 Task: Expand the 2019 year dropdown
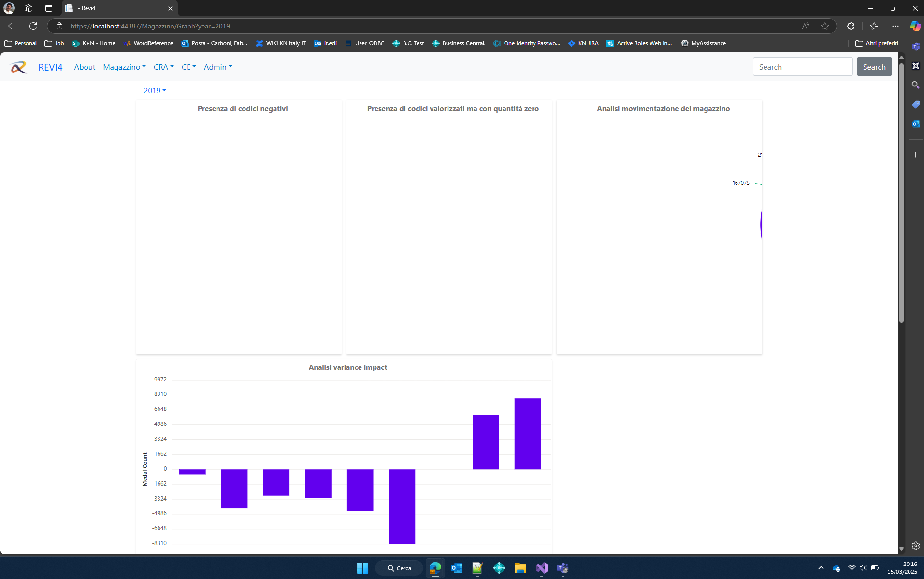155,90
